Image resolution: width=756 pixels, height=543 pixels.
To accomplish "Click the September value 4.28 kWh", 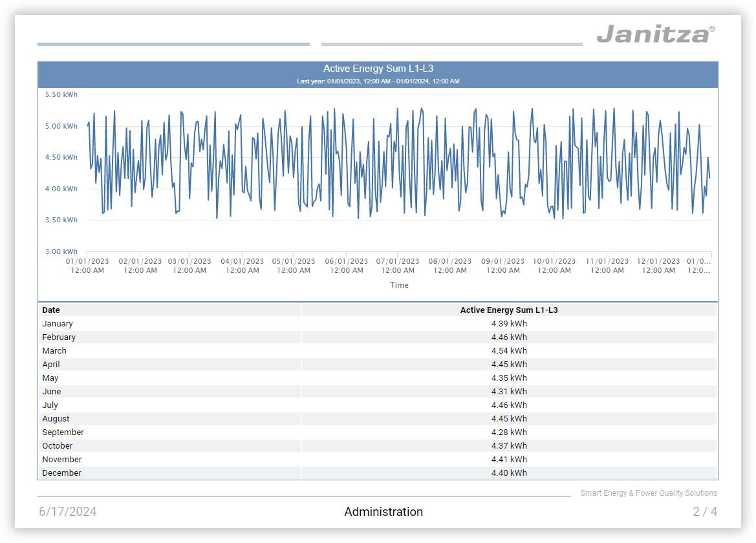I will point(508,432).
